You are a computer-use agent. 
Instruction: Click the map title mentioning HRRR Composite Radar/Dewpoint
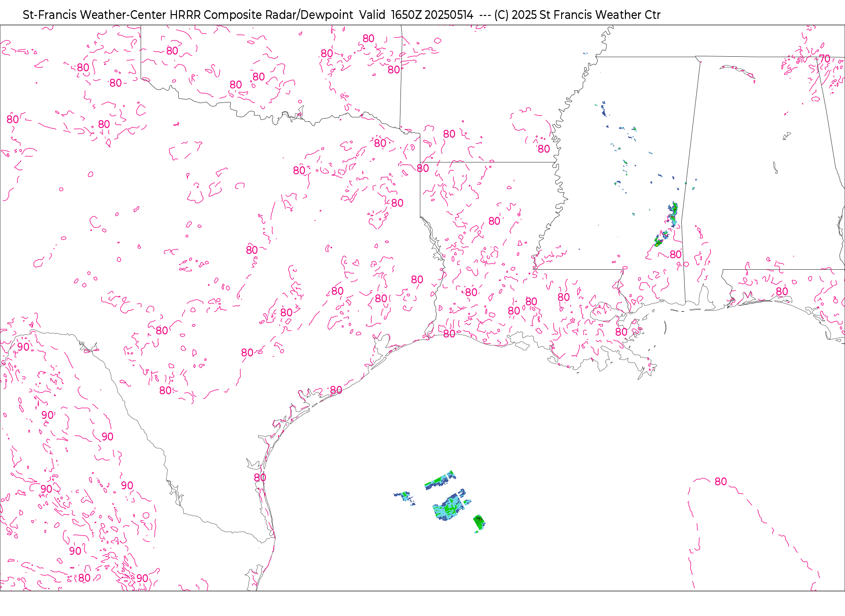342,15
